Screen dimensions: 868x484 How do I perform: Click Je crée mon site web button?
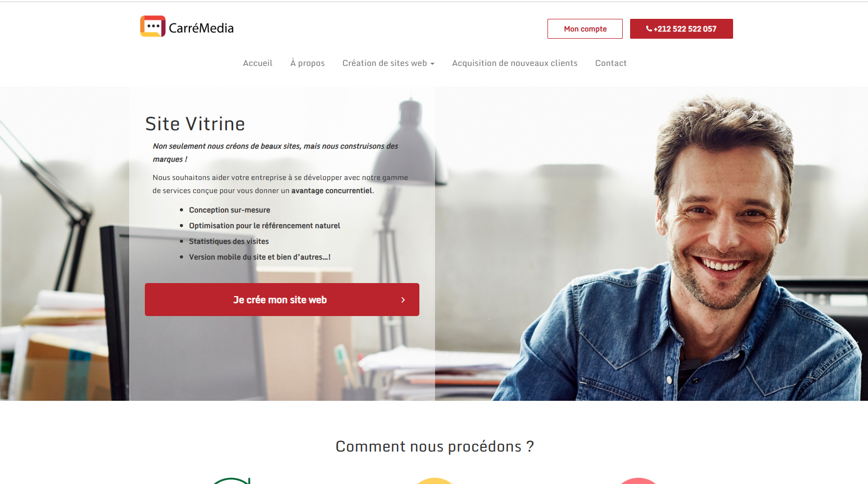[x=282, y=299]
